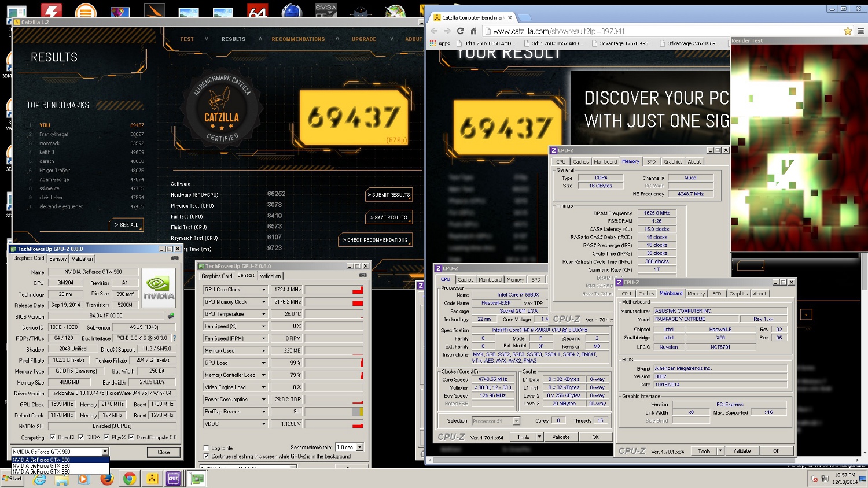The width and height of the screenshot is (868, 488).
Task: Click the BIOS save chip icon next to BIOS Version
Action: coord(171,316)
